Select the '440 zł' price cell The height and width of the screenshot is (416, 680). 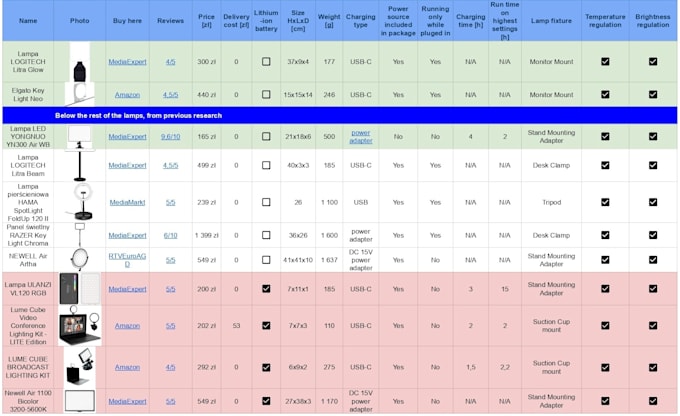(206, 95)
